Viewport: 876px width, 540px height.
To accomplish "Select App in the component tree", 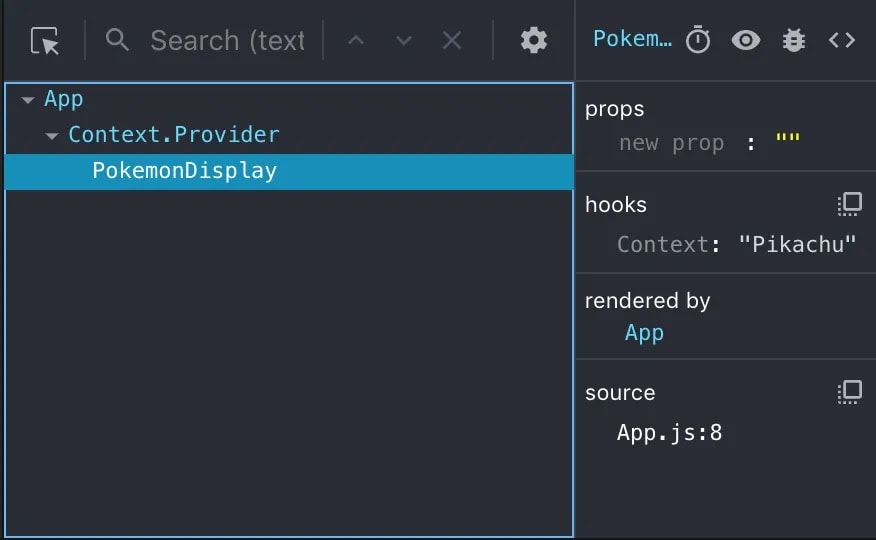I will tap(64, 99).
